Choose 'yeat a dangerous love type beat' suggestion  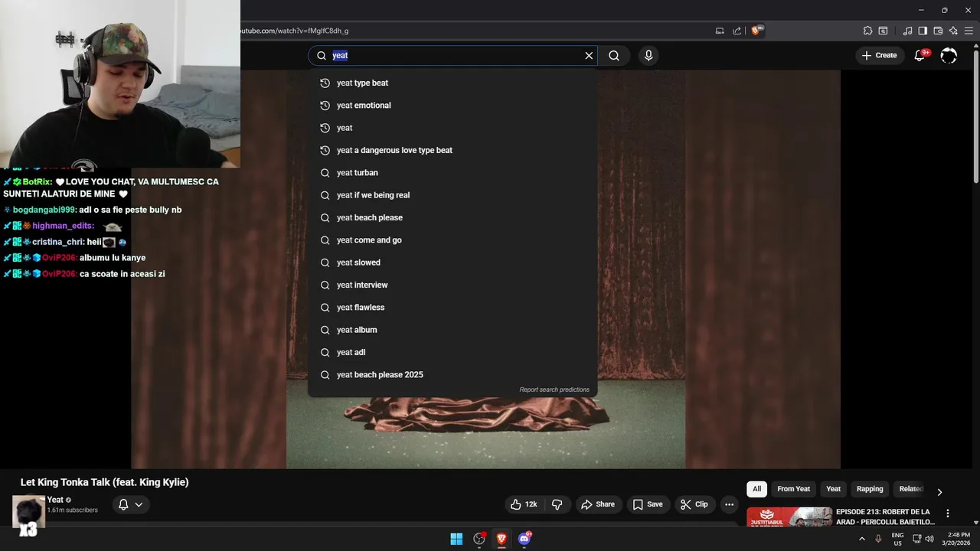(452, 150)
